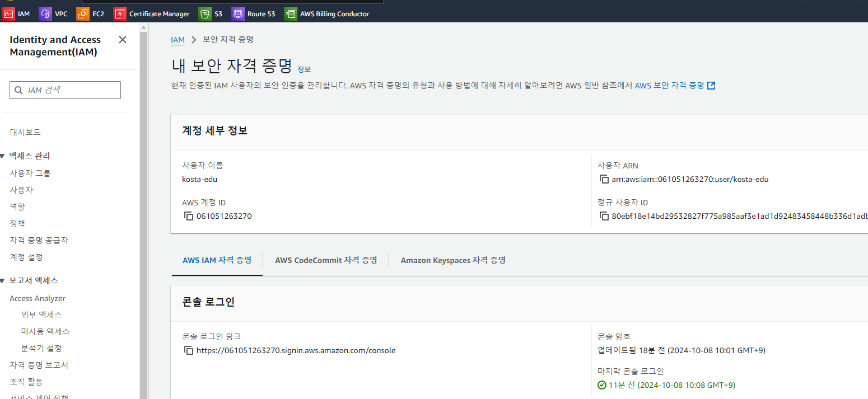The height and width of the screenshot is (399, 868).
Task: Click the green check icon by last login
Action: tap(602, 385)
